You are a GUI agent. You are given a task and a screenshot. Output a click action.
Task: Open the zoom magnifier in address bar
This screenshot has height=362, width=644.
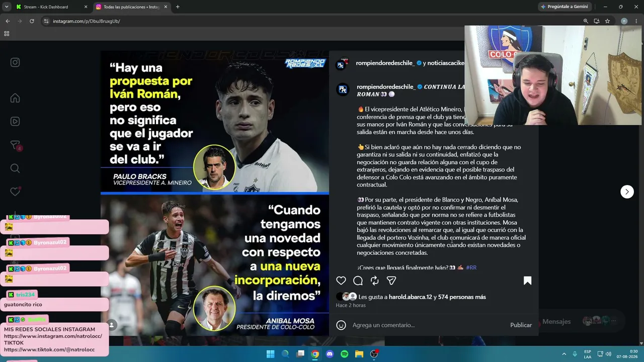pyautogui.click(x=586, y=21)
